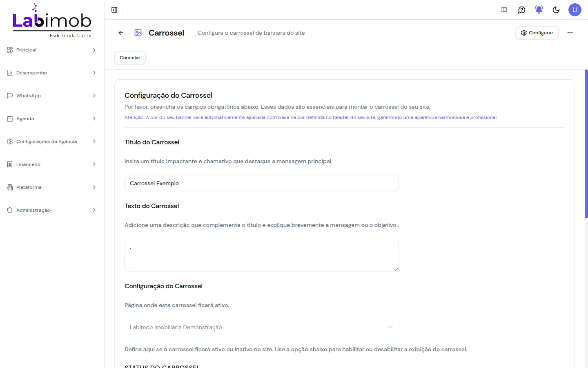Open the Plataforma sidebar menu item
Image resolution: width=588 pixels, height=368 pixels.
[x=52, y=187]
